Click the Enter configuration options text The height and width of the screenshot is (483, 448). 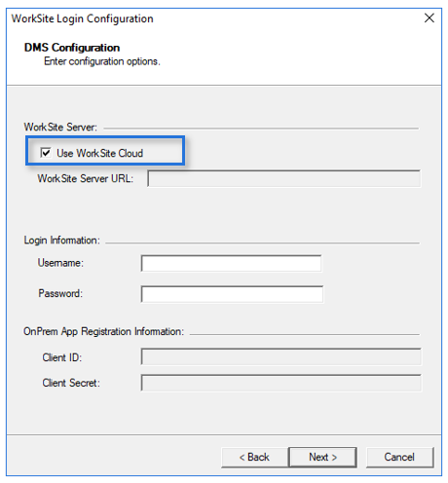tap(102, 61)
